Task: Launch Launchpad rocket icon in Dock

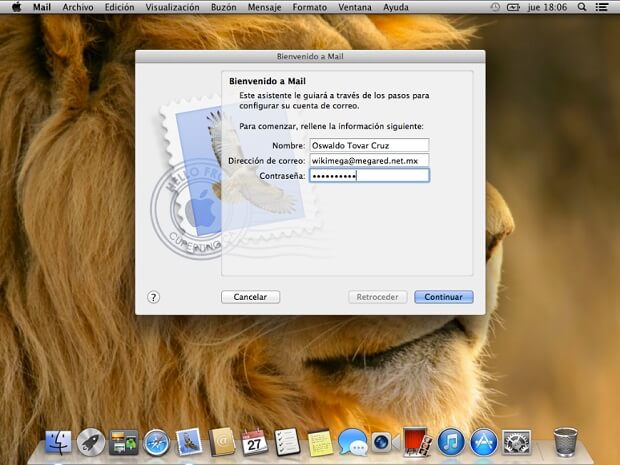Action: (91, 442)
